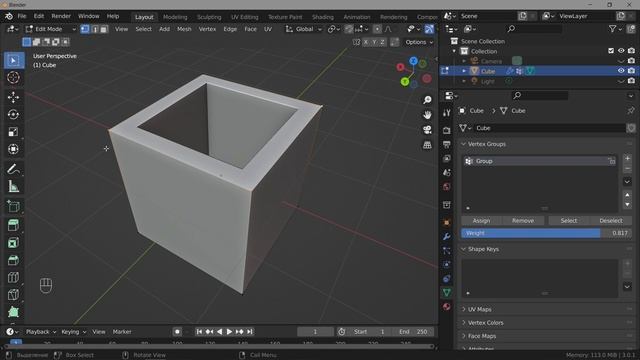Viewport: 640px width, 360px height.
Task: Click the vertex group Select button
Action: [569, 220]
